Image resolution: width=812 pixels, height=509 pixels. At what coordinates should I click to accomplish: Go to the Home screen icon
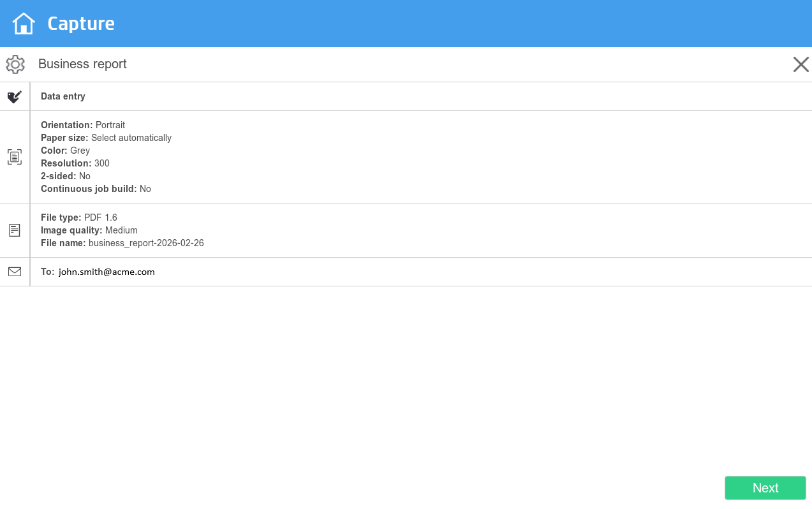24,24
